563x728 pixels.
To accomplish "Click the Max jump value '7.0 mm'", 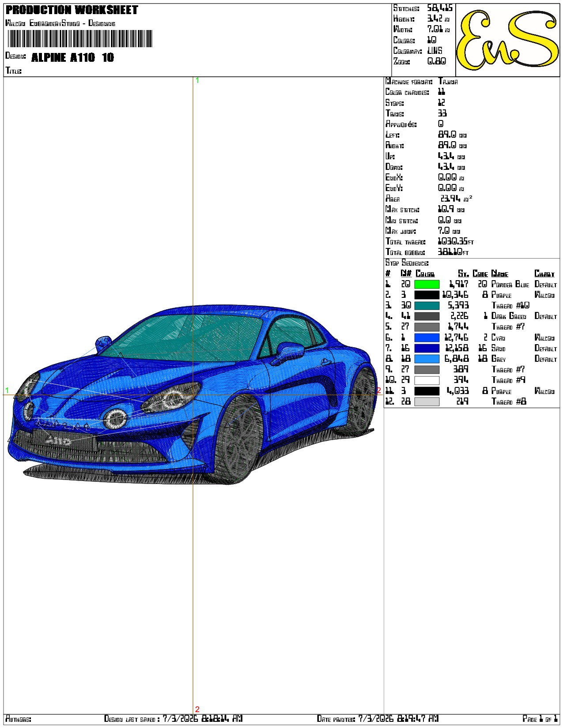I will point(449,231).
